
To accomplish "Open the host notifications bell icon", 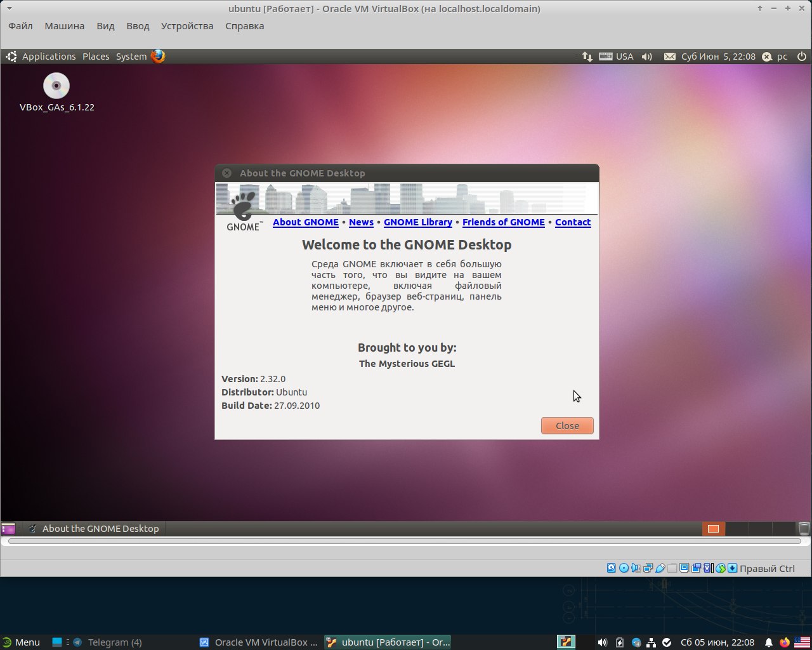I will (769, 642).
